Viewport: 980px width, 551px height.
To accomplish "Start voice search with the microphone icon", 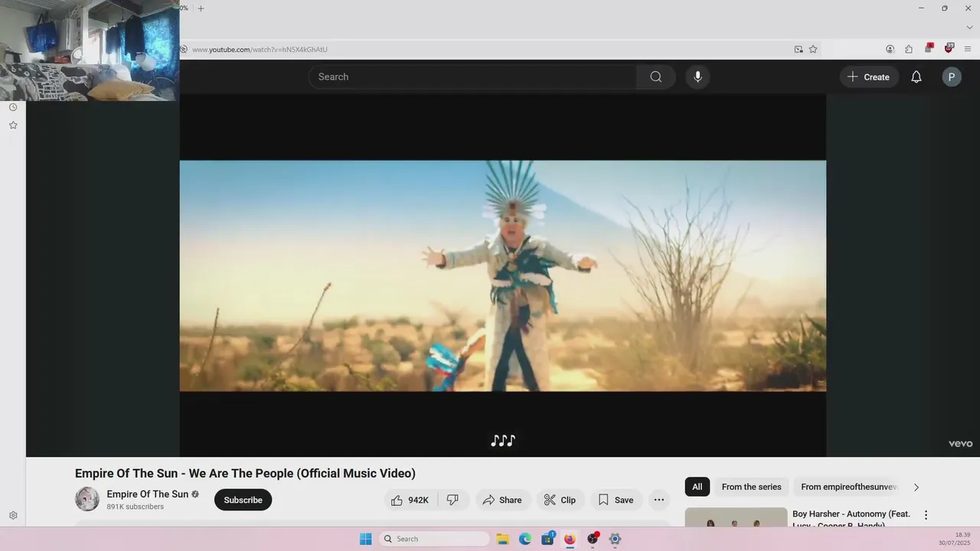I will pyautogui.click(x=697, y=77).
